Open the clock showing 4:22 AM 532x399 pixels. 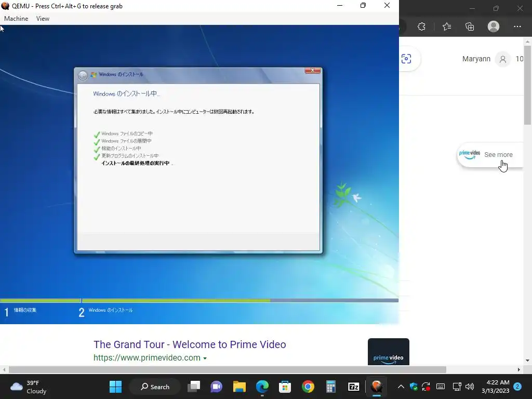click(x=495, y=387)
